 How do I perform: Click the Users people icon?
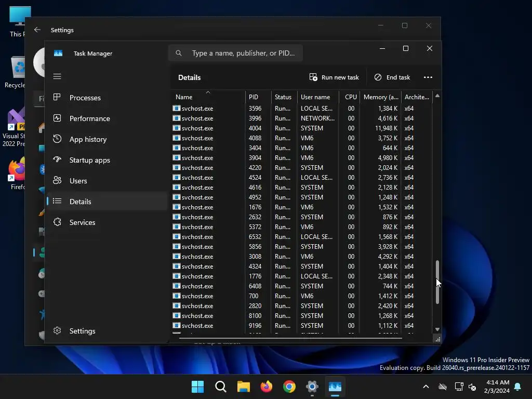57,180
